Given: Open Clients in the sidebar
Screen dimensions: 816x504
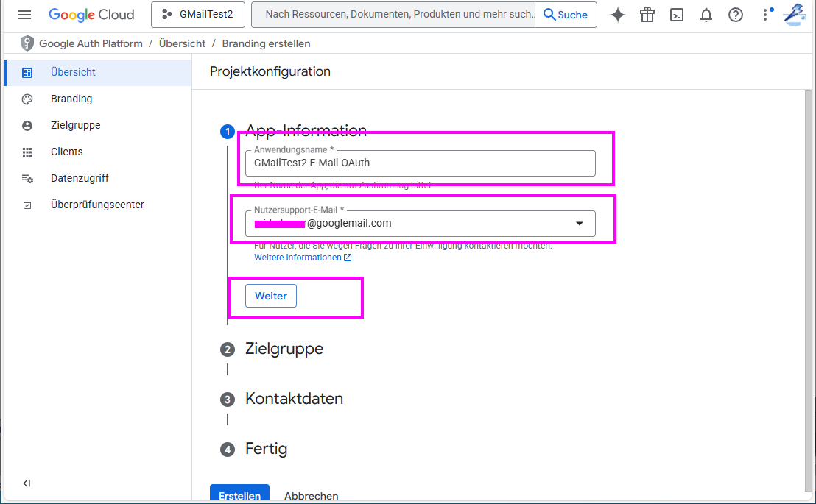Looking at the screenshot, I should coord(98,152).
